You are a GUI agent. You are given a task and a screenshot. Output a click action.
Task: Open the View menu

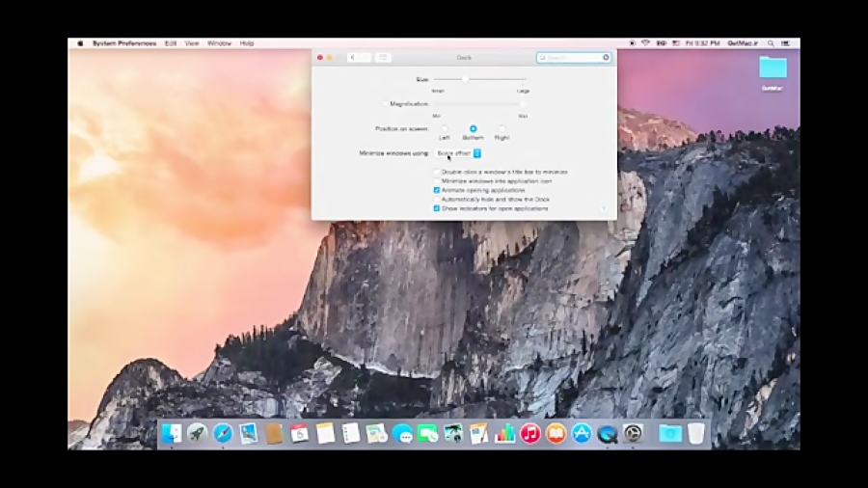click(192, 43)
